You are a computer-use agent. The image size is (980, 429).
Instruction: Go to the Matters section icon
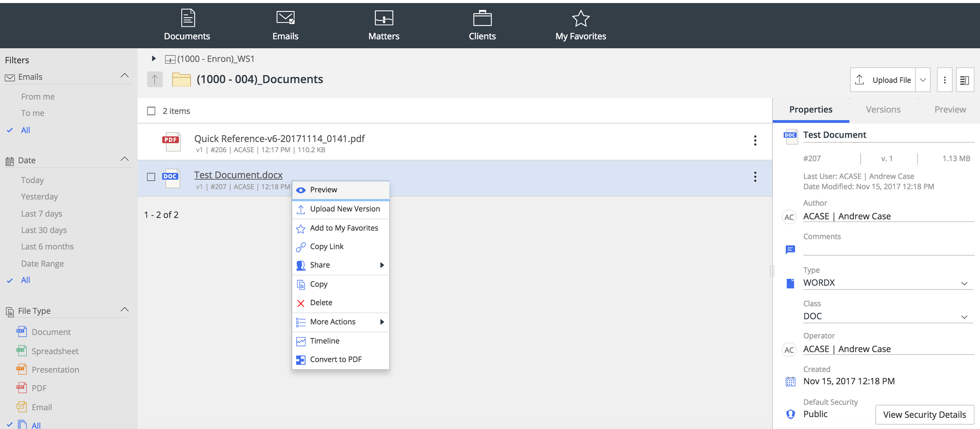coord(383,19)
